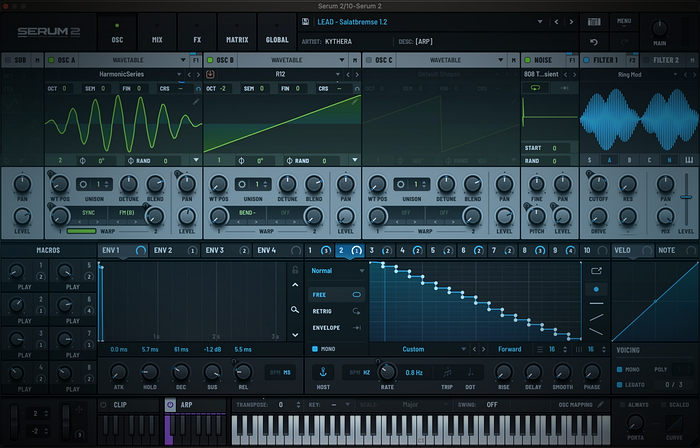The height and width of the screenshot is (448, 700).
Task: Select the ENV 2 tab
Action: pos(162,250)
